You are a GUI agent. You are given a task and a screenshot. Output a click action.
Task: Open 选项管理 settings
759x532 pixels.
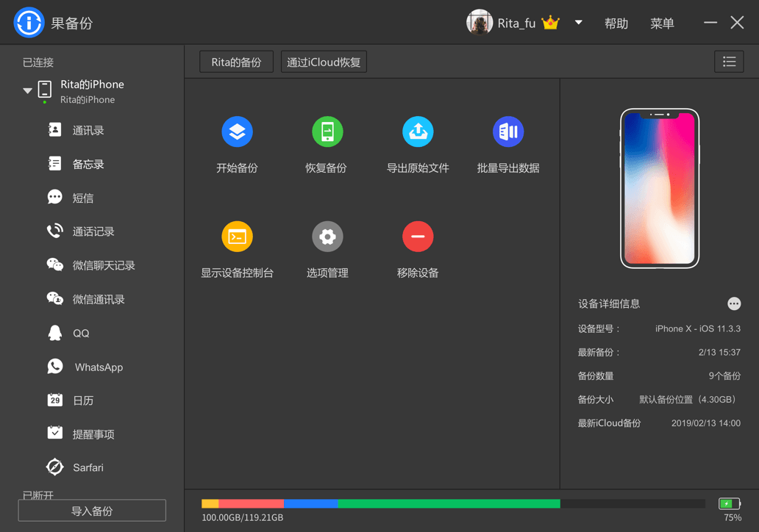[x=327, y=236]
